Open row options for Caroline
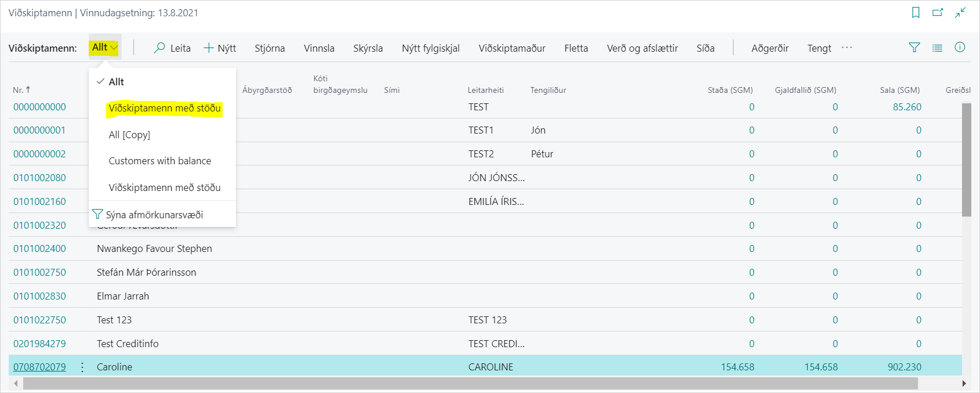Viewport: 980px width, 393px height. point(82,367)
